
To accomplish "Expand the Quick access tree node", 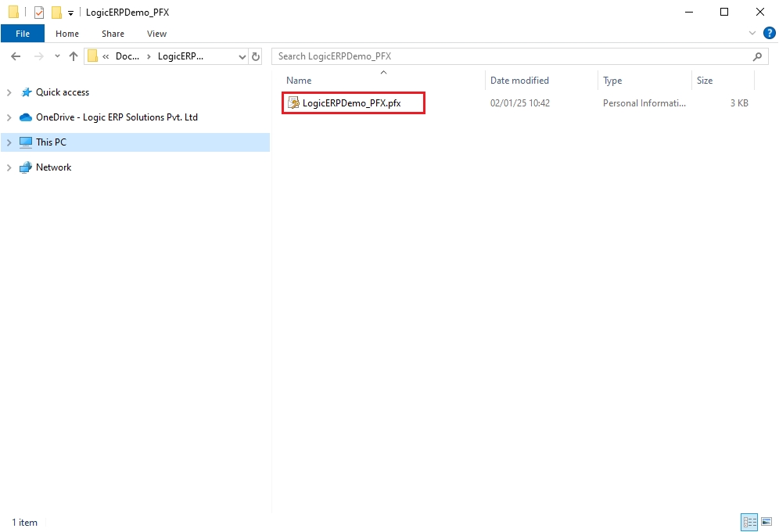I will [x=9, y=92].
